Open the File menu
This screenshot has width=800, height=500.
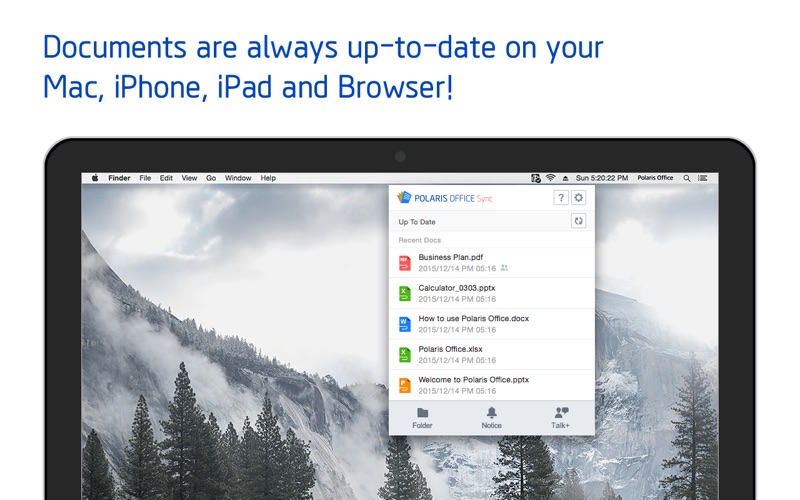tap(145, 178)
